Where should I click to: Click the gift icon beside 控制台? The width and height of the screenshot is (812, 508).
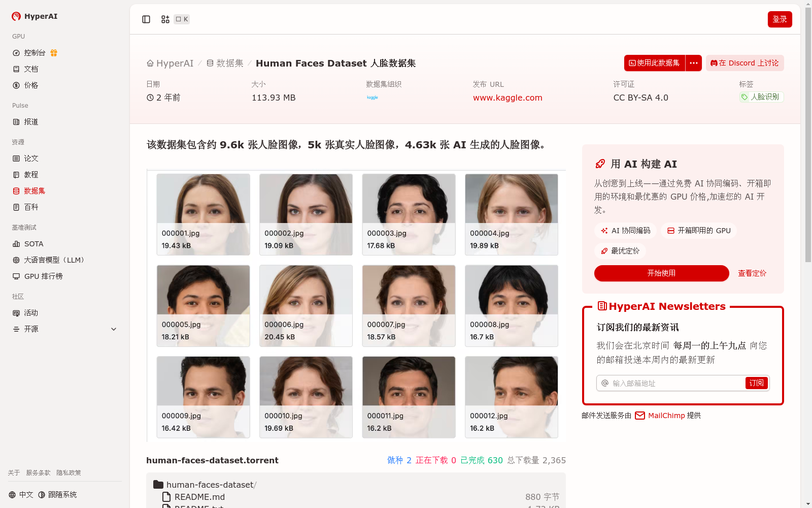[x=54, y=53]
